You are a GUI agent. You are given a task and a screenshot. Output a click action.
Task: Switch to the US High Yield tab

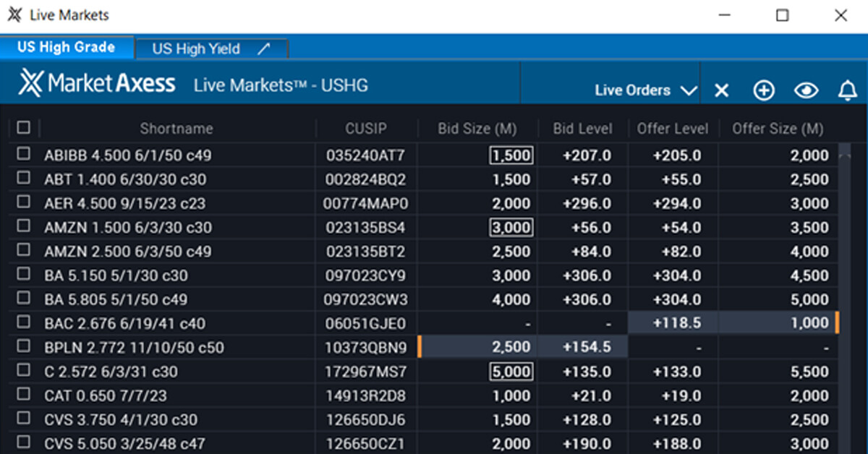click(195, 48)
